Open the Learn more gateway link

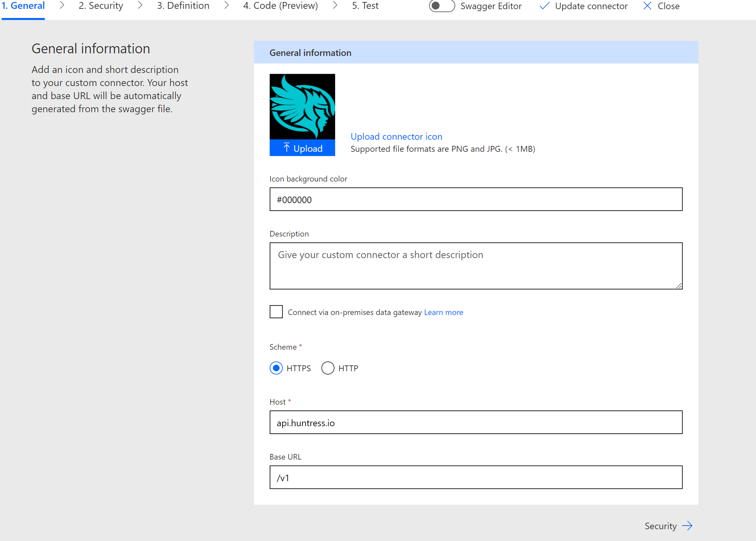tap(443, 312)
